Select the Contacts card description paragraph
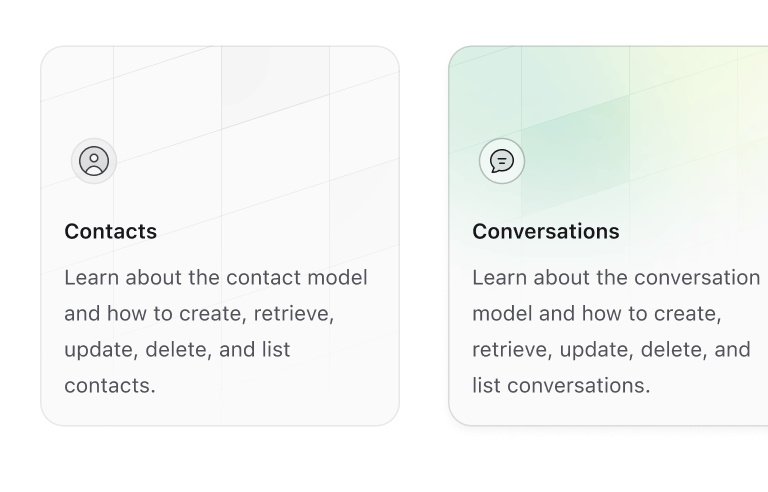This screenshot has width=768, height=492. 216,331
